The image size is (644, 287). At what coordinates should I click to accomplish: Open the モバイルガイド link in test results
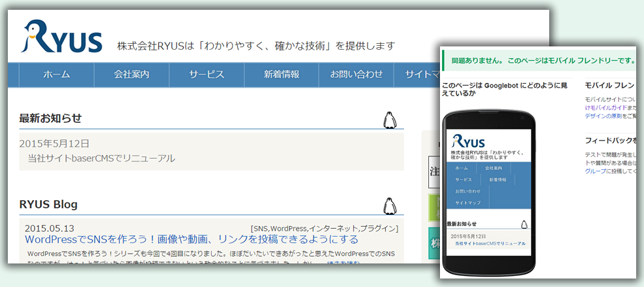(x=606, y=108)
